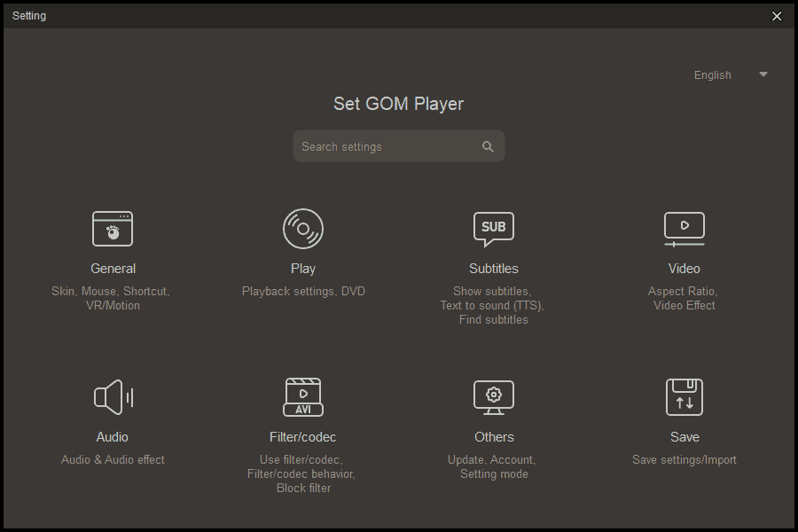Click the 'Set GOM Player' heading
798x532 pixels.
[398, 104]
